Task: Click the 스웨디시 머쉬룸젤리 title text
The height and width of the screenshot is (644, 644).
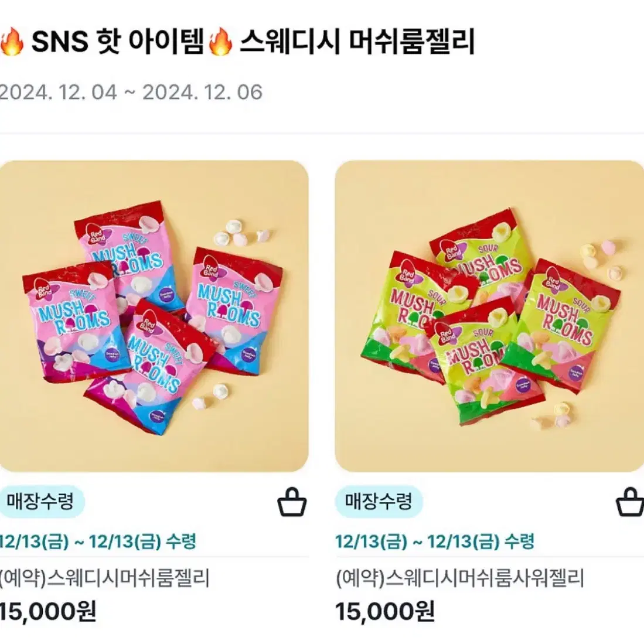Action: tap(357, 42)
